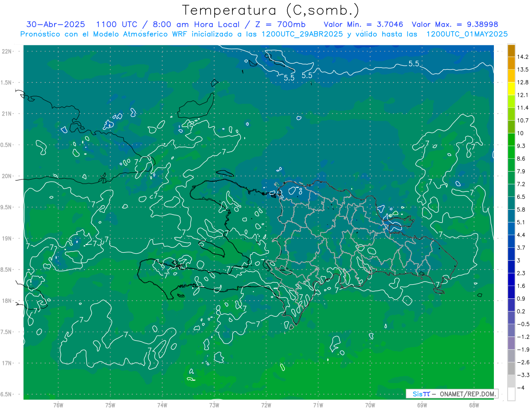Click the '11.4' color scale label
Screen dimensions: 532x411
[x=523, y=108]
